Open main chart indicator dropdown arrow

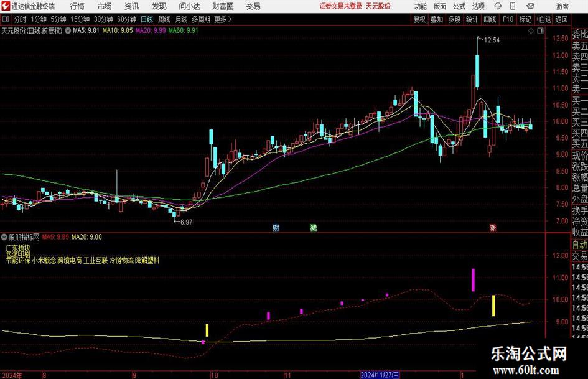tap(68, 30)
